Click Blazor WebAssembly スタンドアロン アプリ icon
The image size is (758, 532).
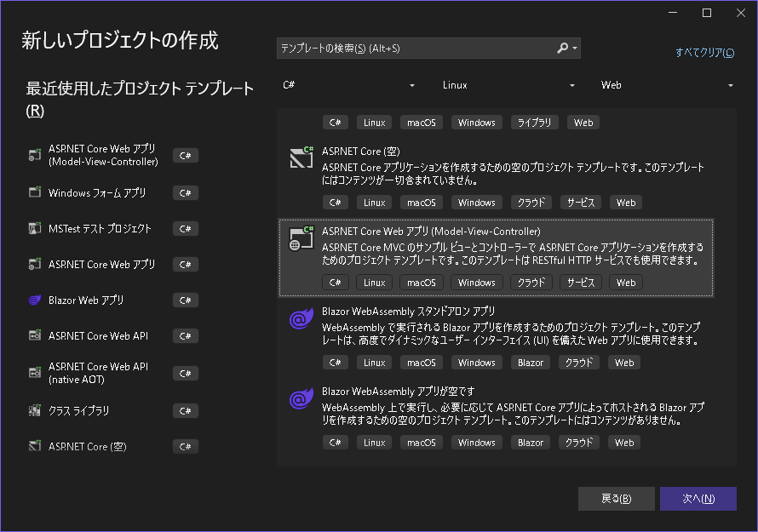pyautogui.click(x=301, y=318)
